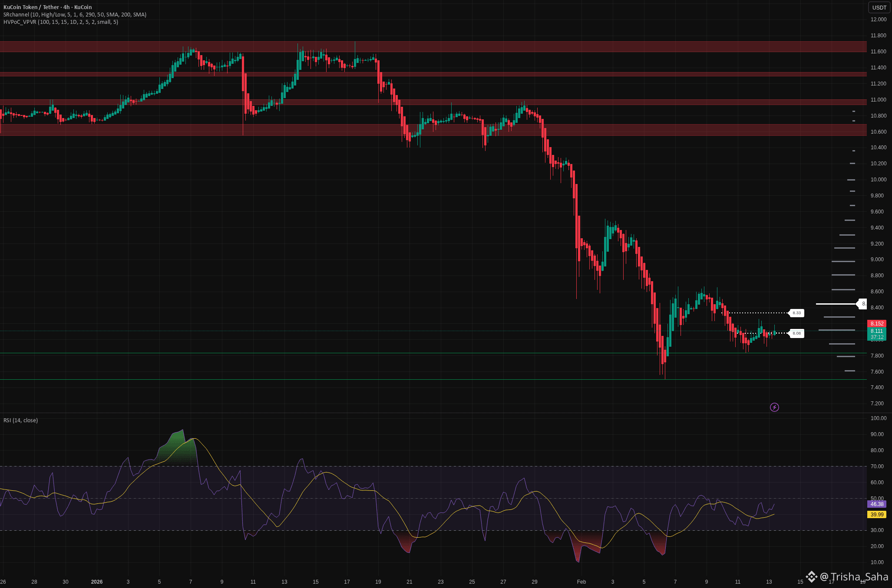Select the SRchannel indicator legend
The image size is (892, 588).
(x=75, y=15)
